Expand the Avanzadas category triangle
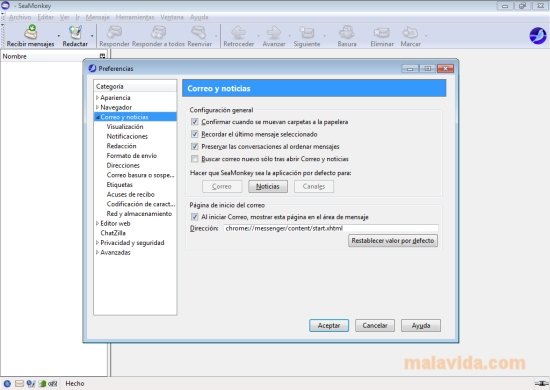Screen dimensions: 550x390 (97, 252)
